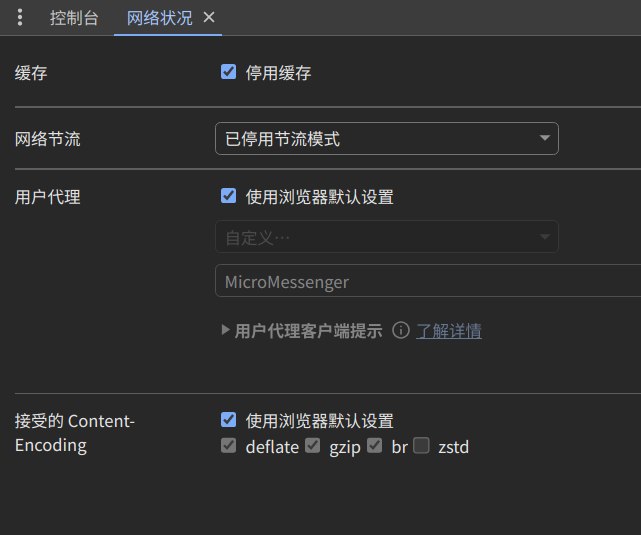Expand the 用户代理客户端提示 section
Image resolution: width=641 pixels, height=535 pixels.
point(226,331)
